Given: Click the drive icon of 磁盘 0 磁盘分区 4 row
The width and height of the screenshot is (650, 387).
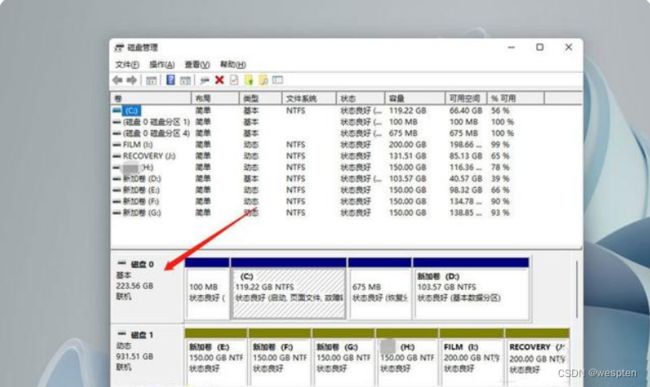Looking at the screenshot, I should click(x=117, y=133).
